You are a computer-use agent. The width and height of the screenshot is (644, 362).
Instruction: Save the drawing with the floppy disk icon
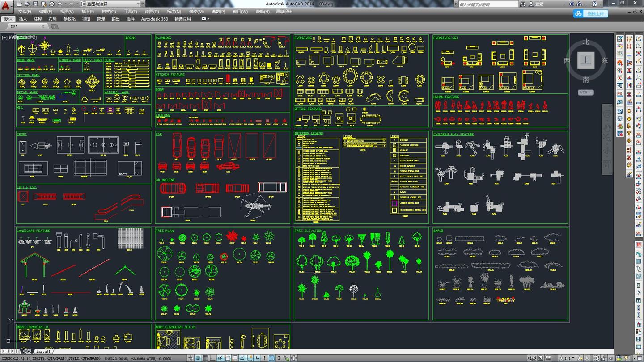[36, 4]
